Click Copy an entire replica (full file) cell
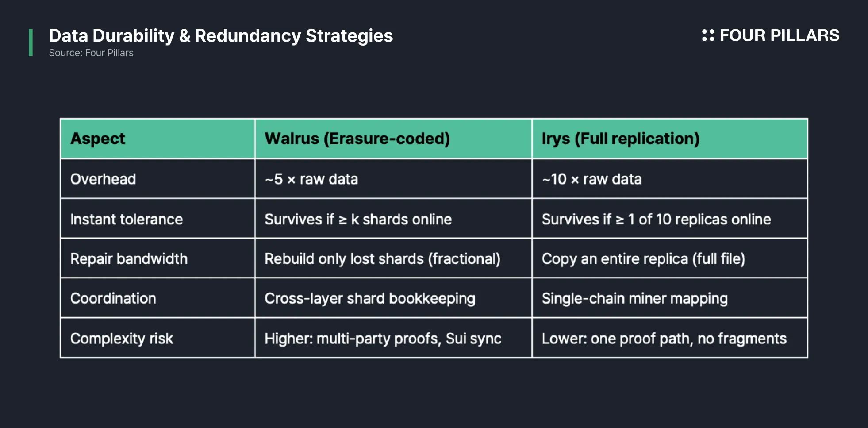 [x=670, y=258]
